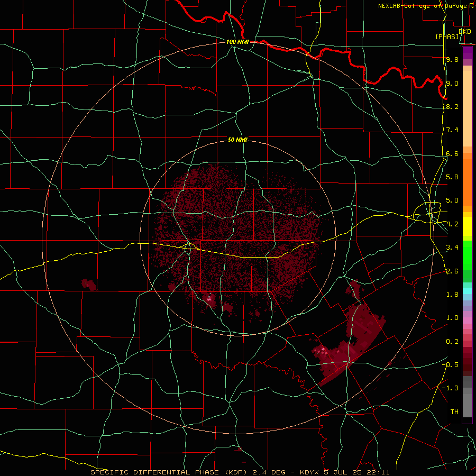Screen dimensions: 476x476
Task: Click the 9.8 value on the color scale
Action: [452, 59]
